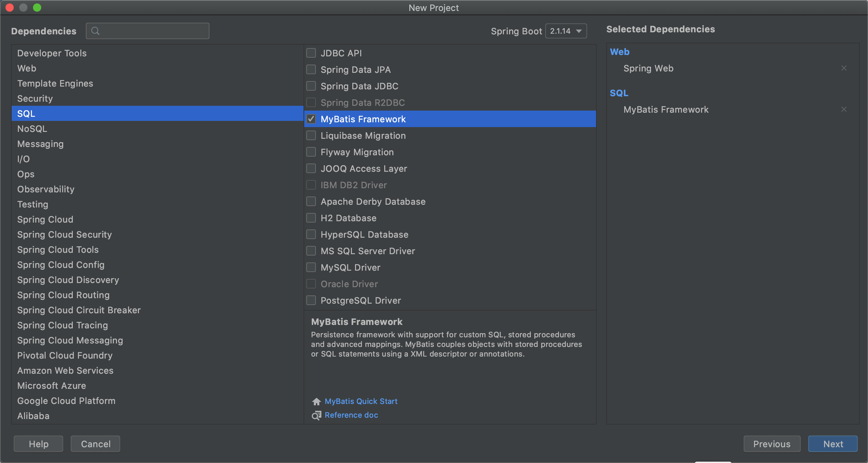This screenshot has width=868, height=463.
Task: Uncheck the MyBatis Framework checkbox
Action: coord(311,119)
